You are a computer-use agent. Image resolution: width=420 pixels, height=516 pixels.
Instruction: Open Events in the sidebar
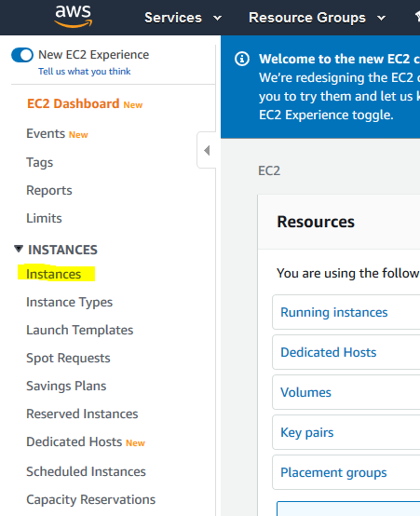click(46, 133)
